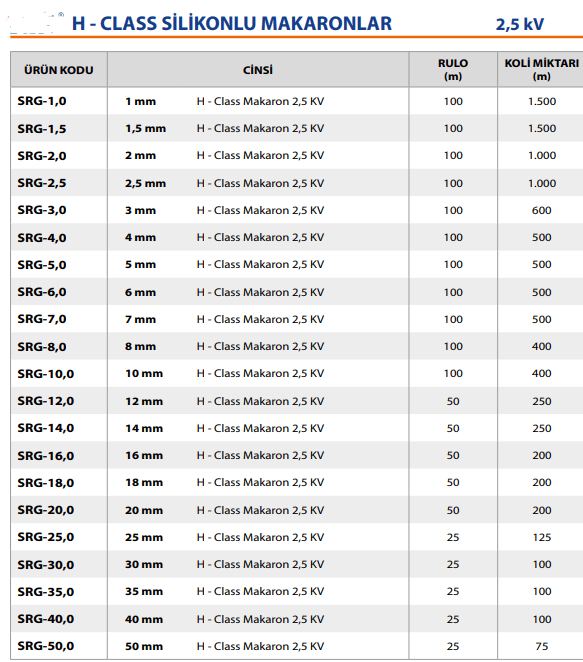The width and height of the screenshot is (583, 662).
Task: Select the SRG-10,0 row code
Action: pyautogui.click(x=46, y=374)
